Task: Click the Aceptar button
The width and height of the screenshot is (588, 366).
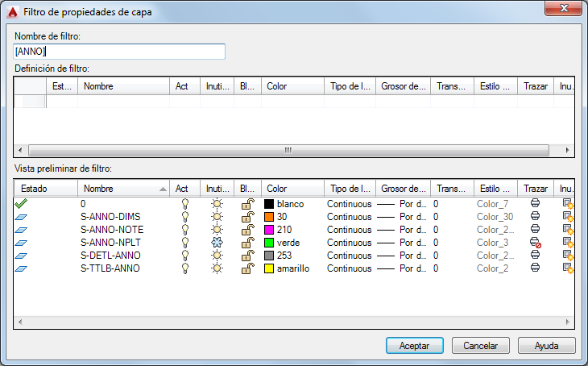Action: click(x=414, y=345)
